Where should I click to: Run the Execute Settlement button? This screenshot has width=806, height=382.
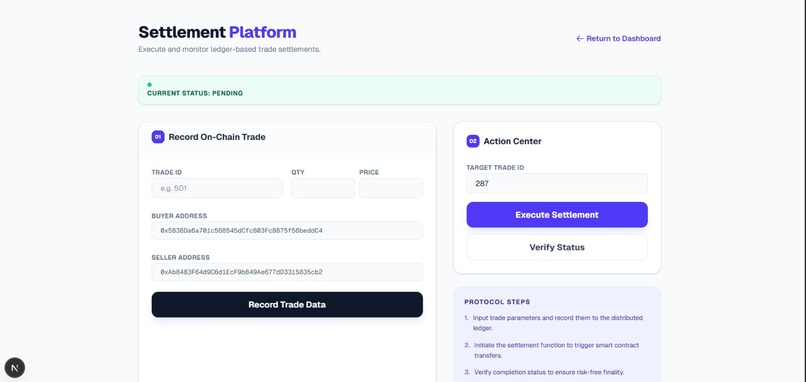pyautogui.click(x=557, y=214)
